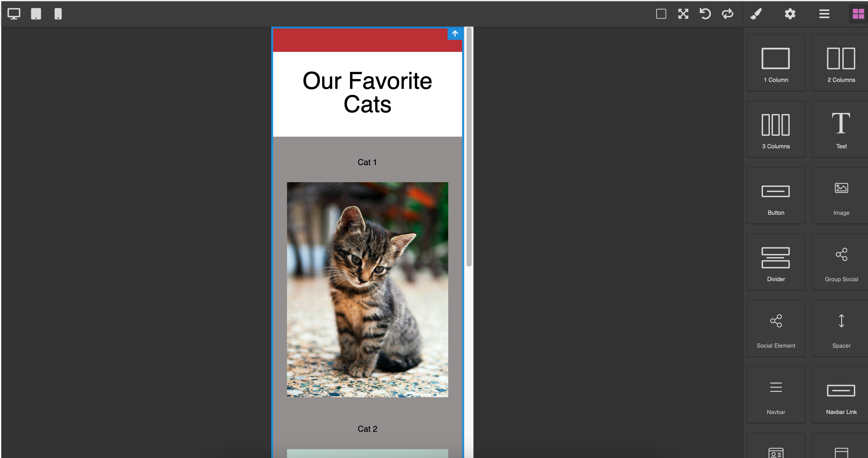
Task: Open component settings gear
Action: click(x=790, y=14)
